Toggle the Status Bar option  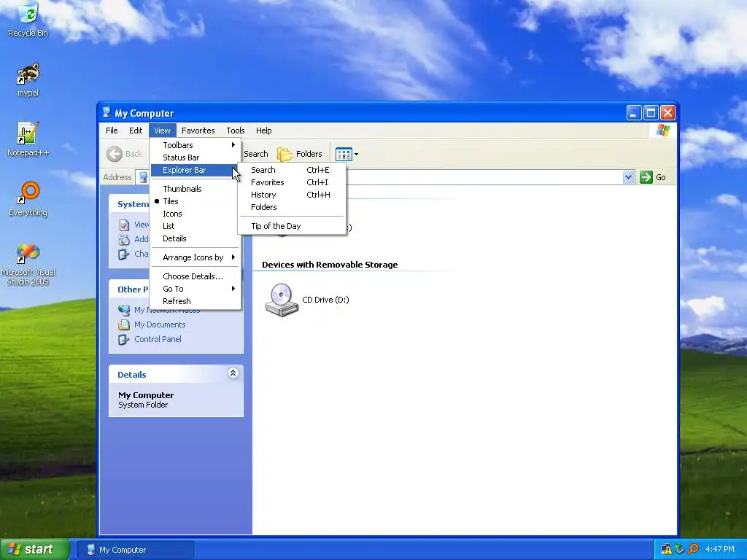pos(196,157)
